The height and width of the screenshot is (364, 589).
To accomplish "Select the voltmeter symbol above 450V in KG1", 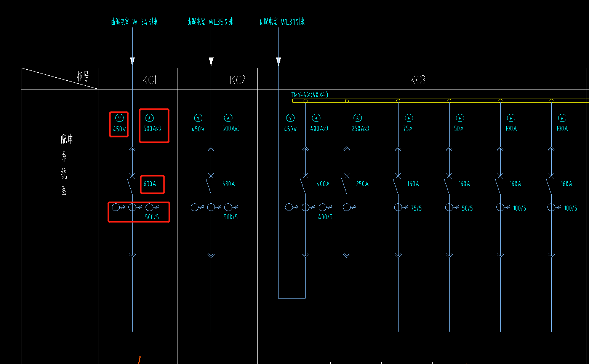I will click(119, 118).
